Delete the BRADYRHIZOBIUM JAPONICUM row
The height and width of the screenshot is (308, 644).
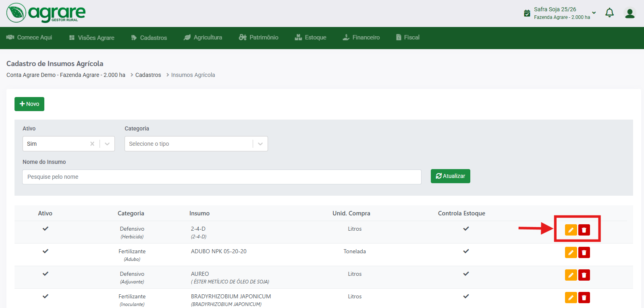click(x=584, y=298)
